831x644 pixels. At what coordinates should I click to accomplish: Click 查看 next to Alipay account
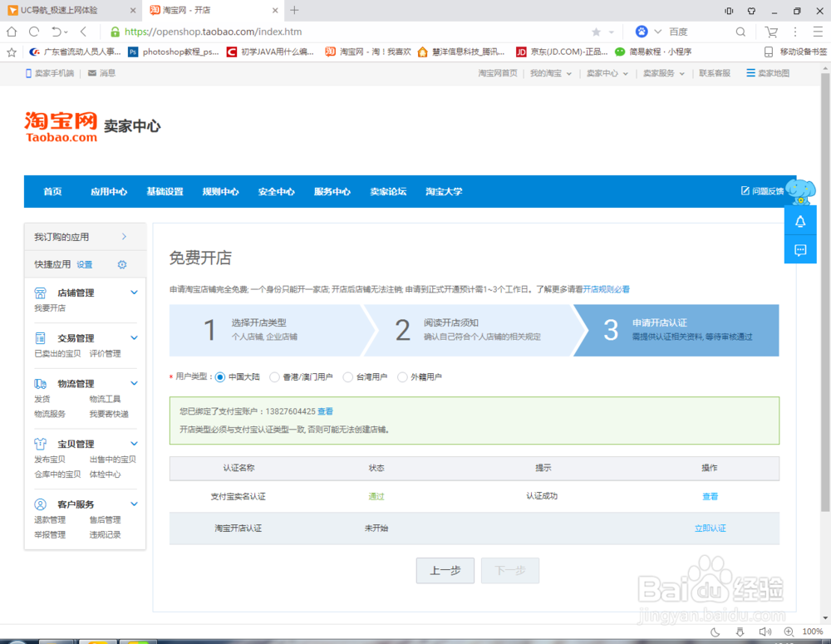coord(326,411)
